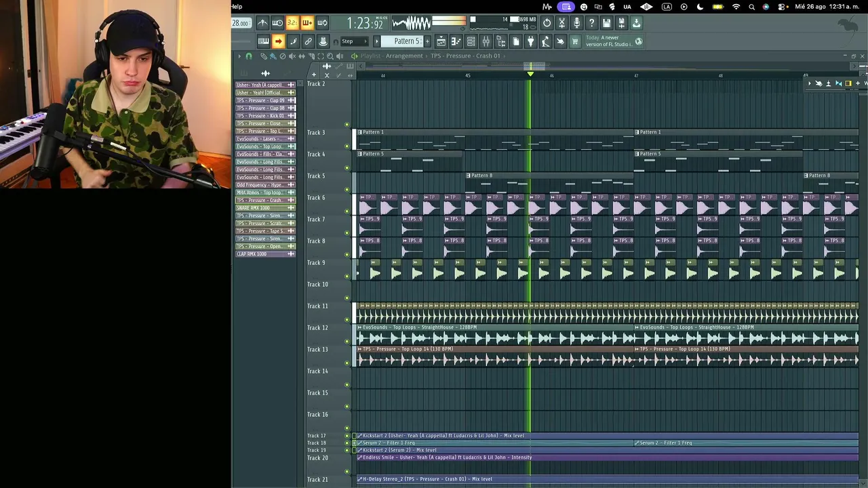Toggle typing keyboard to piano
The width and height of the screenshot is (868, 488).
tap(263, 41)
